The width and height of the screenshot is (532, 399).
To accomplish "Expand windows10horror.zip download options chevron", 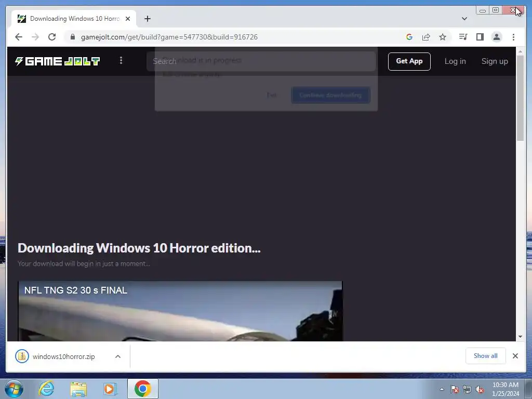I will click(x=118, y=356).
